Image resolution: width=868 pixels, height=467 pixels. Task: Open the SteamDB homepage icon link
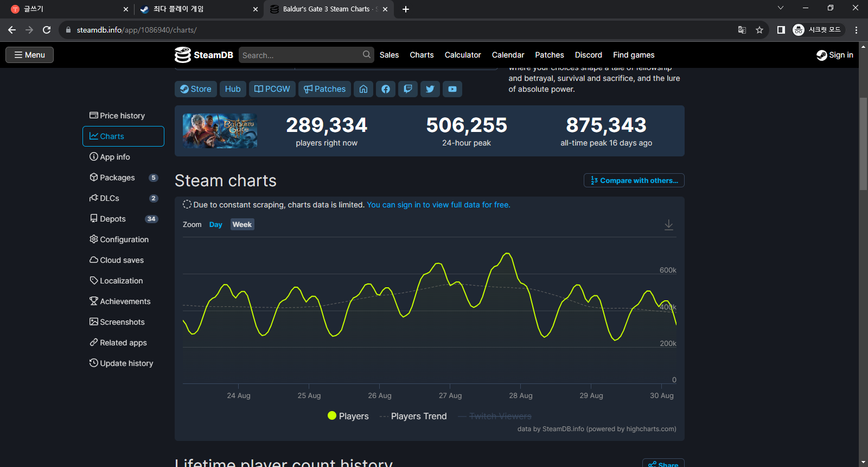pyautogui.click(x=363, y=89)
